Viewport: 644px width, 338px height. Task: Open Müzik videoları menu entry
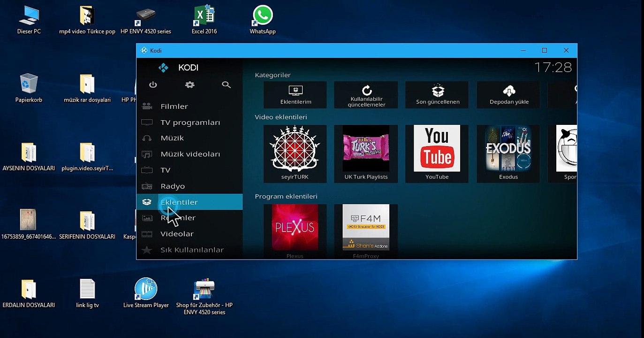(189, 154)
